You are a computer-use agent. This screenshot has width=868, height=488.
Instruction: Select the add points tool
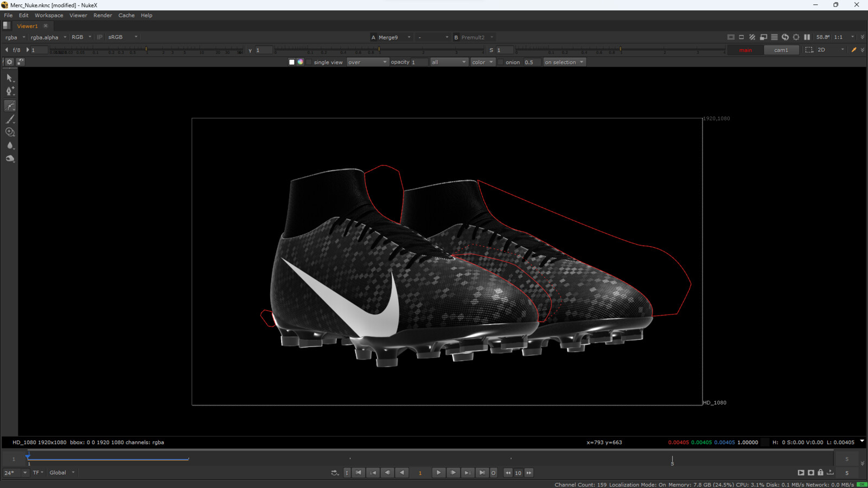pos(10,91)
